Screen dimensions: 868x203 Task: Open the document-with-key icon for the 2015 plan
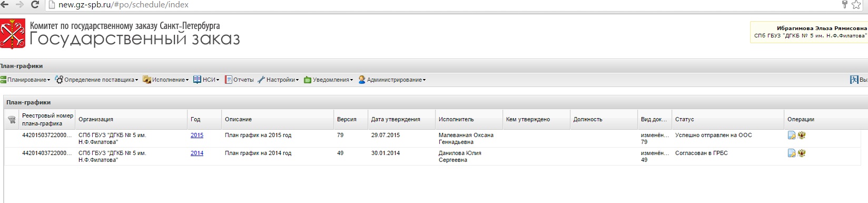(792, 136)
